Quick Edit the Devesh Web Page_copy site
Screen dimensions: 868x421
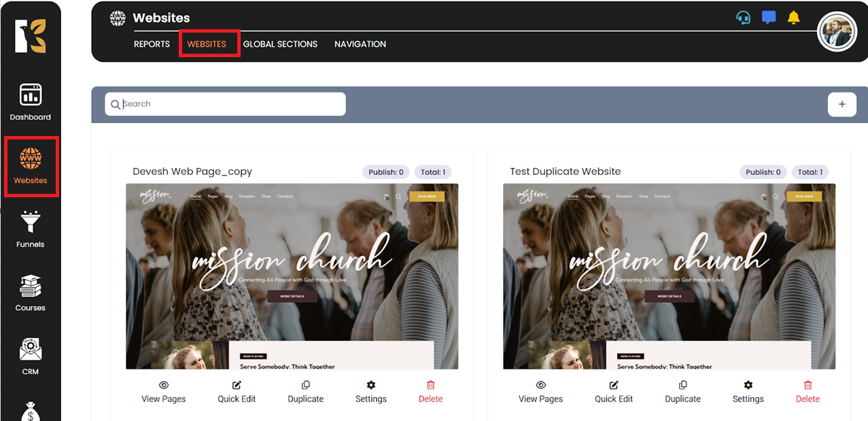coord(237,392)
